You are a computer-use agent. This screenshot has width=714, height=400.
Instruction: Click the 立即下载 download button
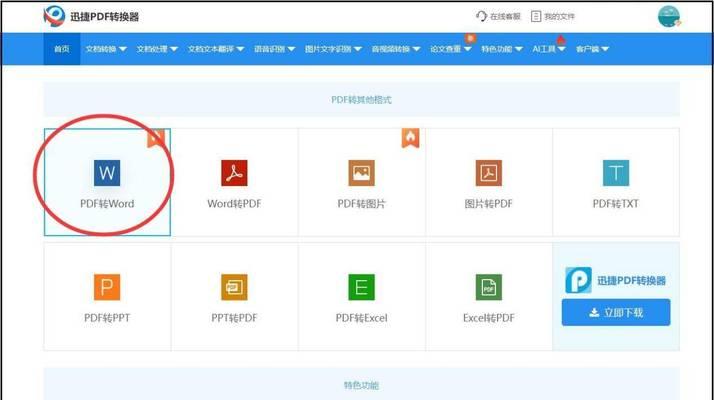tap(616, 313)
